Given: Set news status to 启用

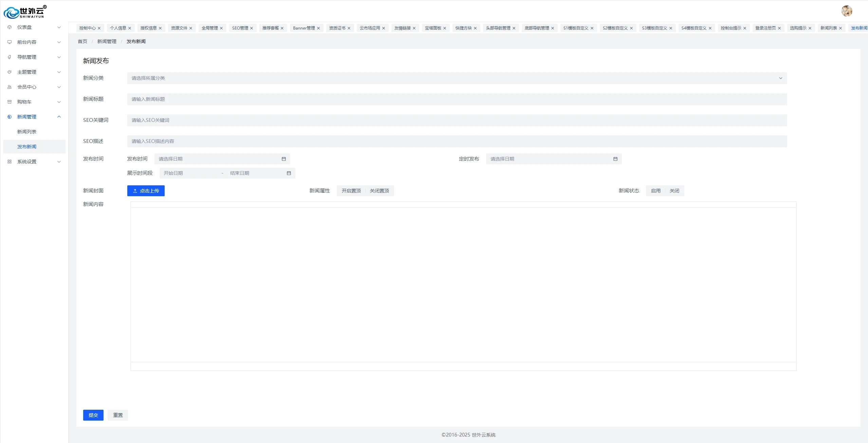Looking at the screenshot, I should (655, 191).
